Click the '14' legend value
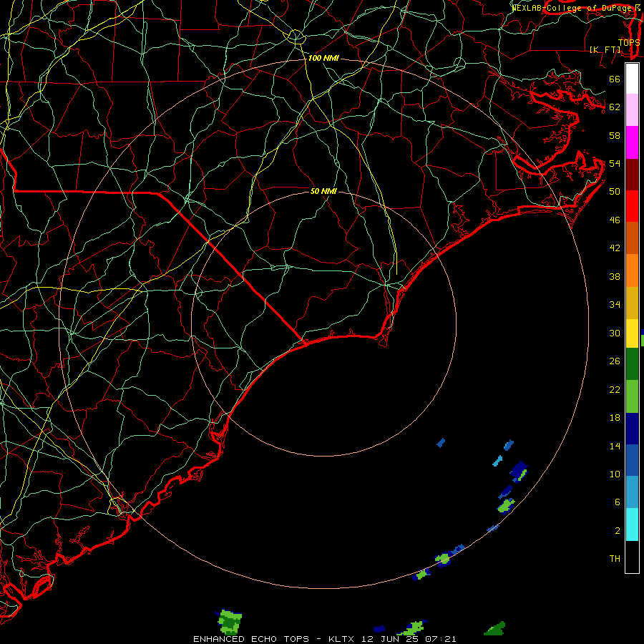This screenshot has height=644, width=644. pos(615,446)
